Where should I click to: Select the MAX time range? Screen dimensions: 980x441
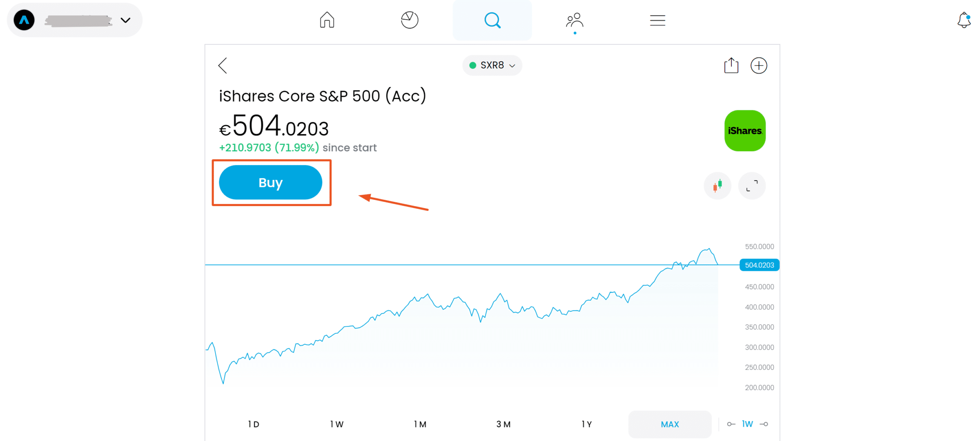[x=670, y=424]
